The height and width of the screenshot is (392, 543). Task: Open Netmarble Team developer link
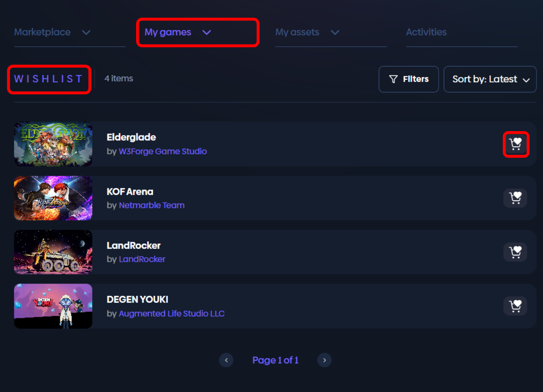[151, 205]
